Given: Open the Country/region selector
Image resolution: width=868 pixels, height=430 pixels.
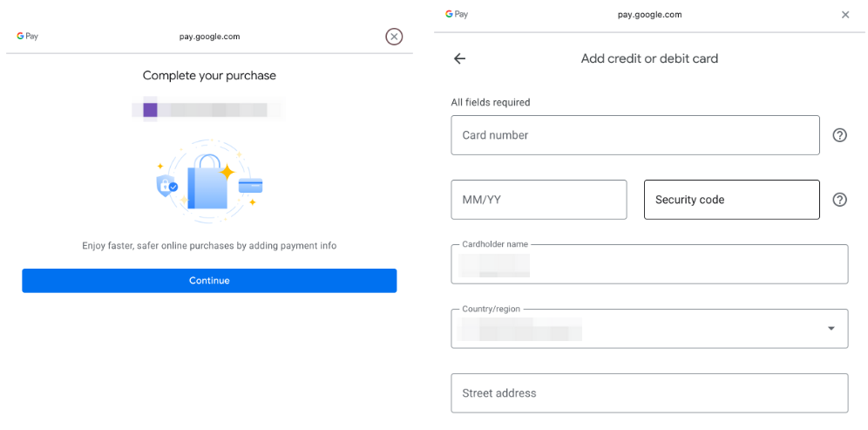Looking at the screenshot, I should coord(648,329).
